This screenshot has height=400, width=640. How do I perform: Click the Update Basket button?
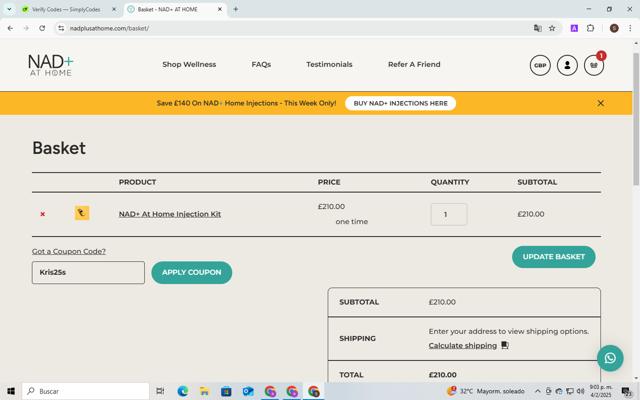(x=553, y=257)
